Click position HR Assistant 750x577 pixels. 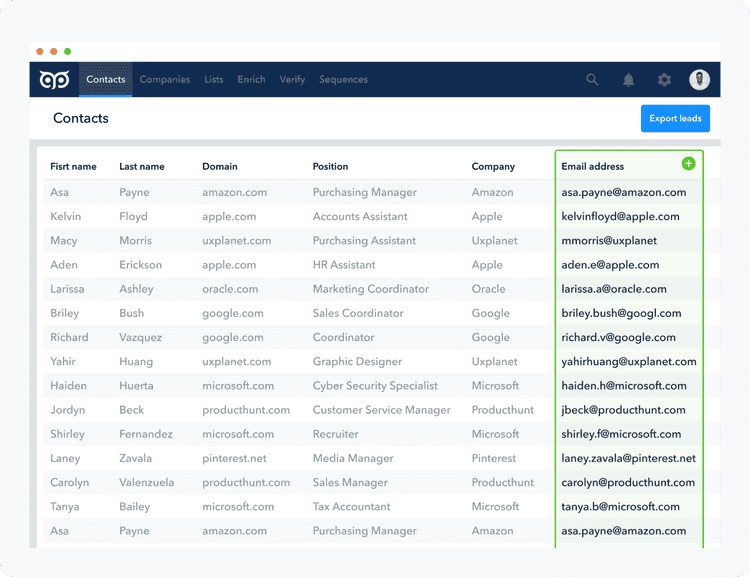pyautogui.click(x=344, y=265)
